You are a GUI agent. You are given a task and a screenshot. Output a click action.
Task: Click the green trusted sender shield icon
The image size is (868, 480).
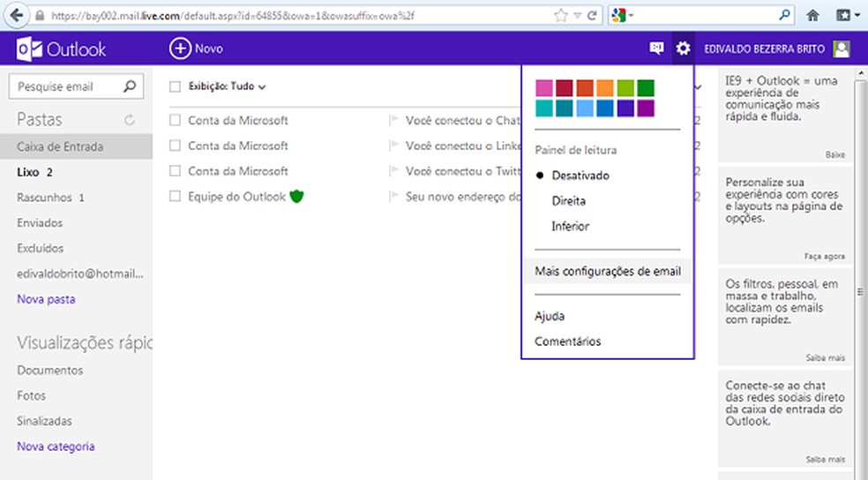point(296,196)
